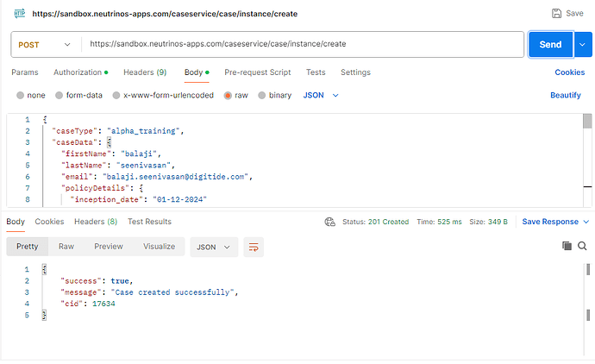
Task: Switch to the Visualize response view
Action: (x=159, y=247)
